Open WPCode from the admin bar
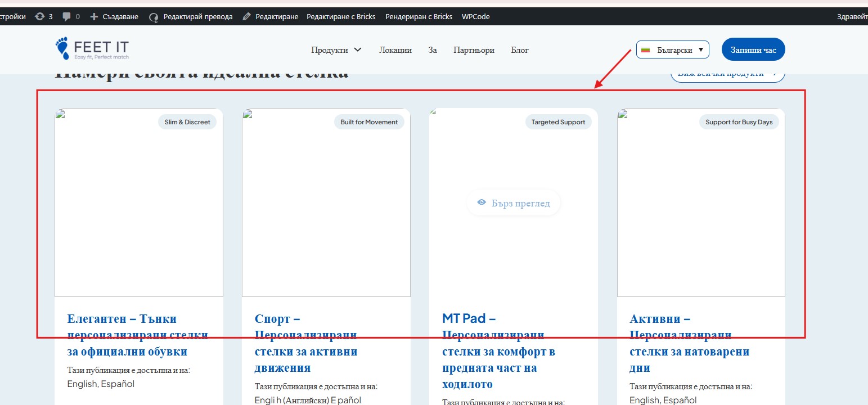 pyautogui.click(x=475, y=17)
